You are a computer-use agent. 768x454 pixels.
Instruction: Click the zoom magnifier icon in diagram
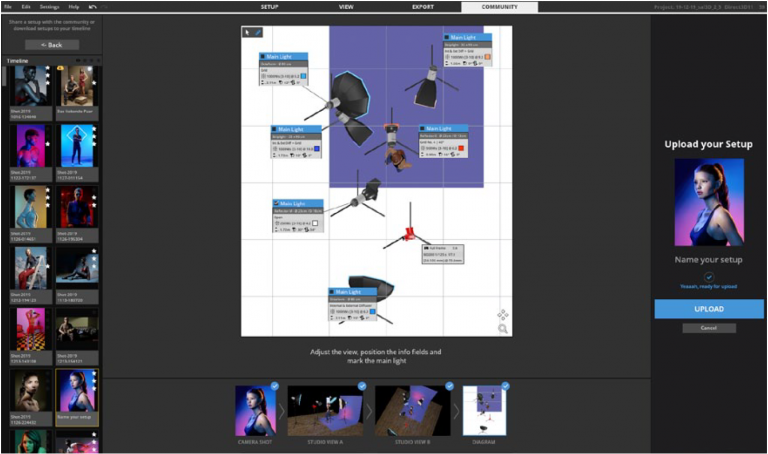click(x=502, y=327)
